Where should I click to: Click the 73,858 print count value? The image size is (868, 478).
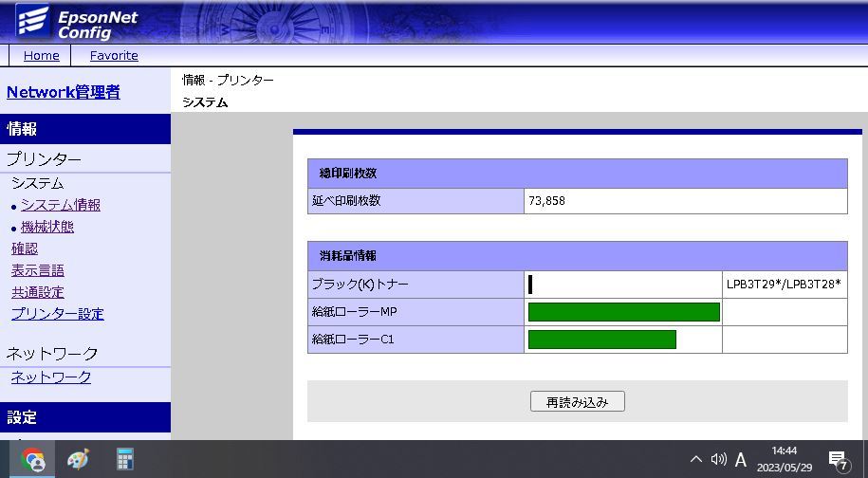click(547, 201)
